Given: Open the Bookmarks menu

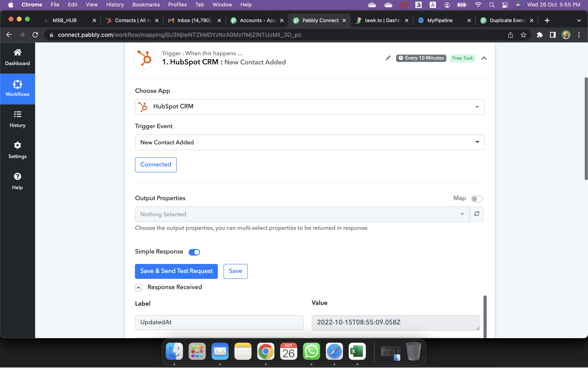Looking at the screenshot, I should (x=146, y=5).
